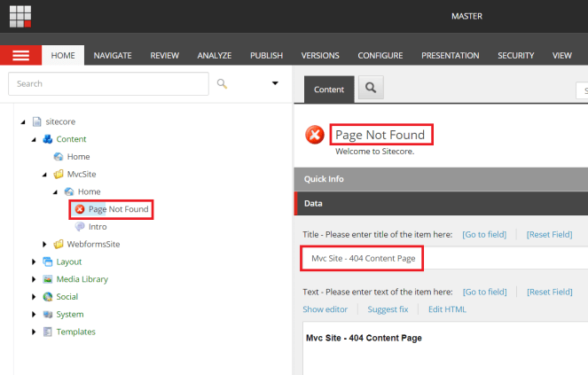Viewport: 588px width, 375px height.
Task: Open the search tab magnifier icon
Action: (x=371, y=89)
